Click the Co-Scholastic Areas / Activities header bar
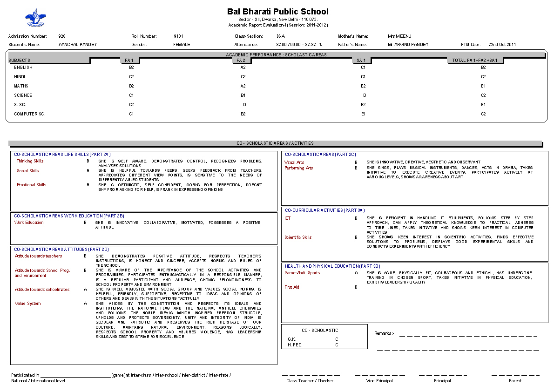The image size is (554, 392). click(276, 143)
